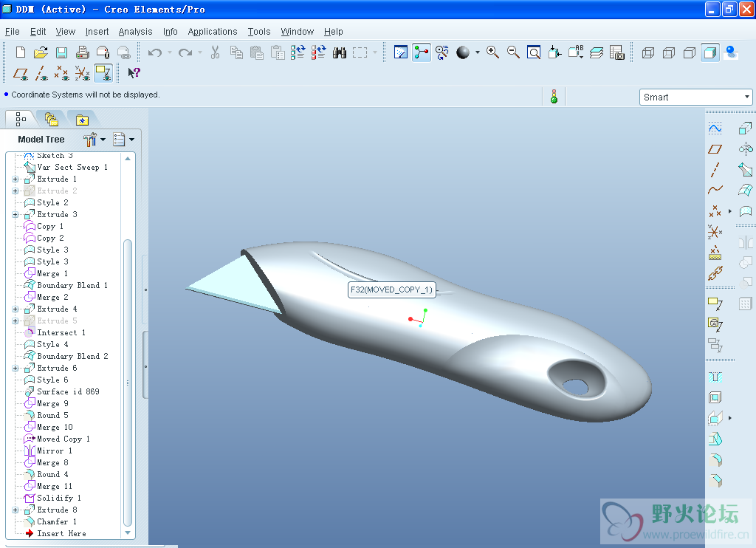Screen dimensions: 756x548
Task: Switch to the Favorites navigator tab
Action: (82, 120)
